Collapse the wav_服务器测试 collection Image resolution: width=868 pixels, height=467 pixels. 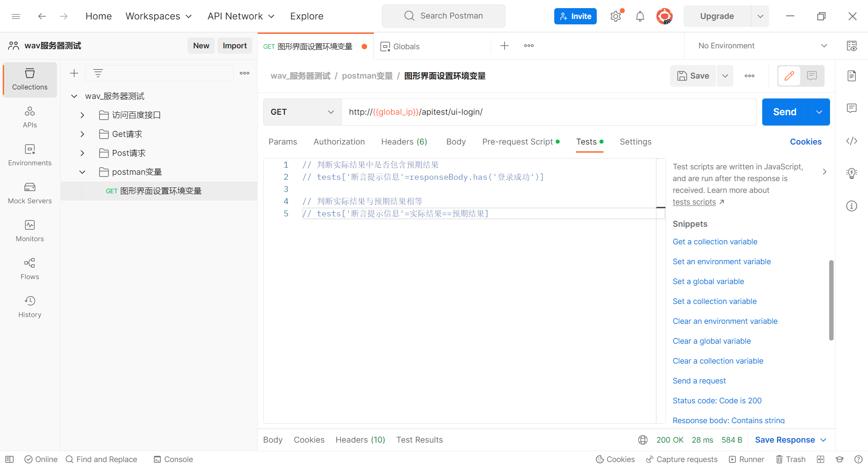(74, 96)
